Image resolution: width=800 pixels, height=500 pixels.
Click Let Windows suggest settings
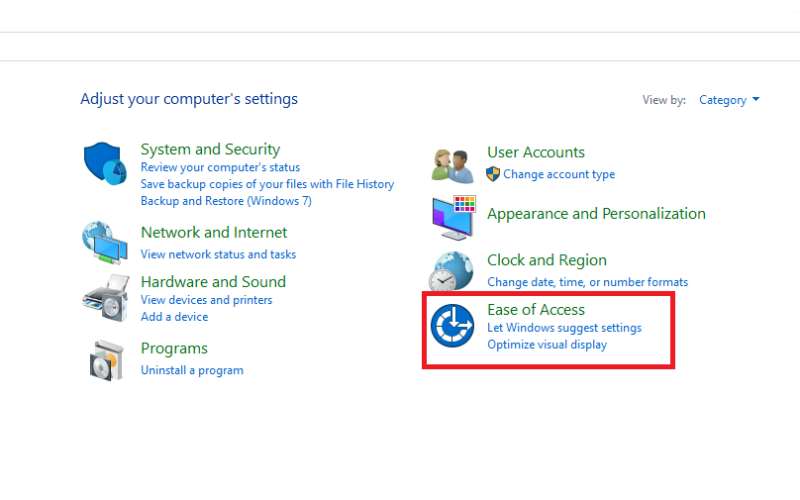pyautogui.click(x=564, y=328)
